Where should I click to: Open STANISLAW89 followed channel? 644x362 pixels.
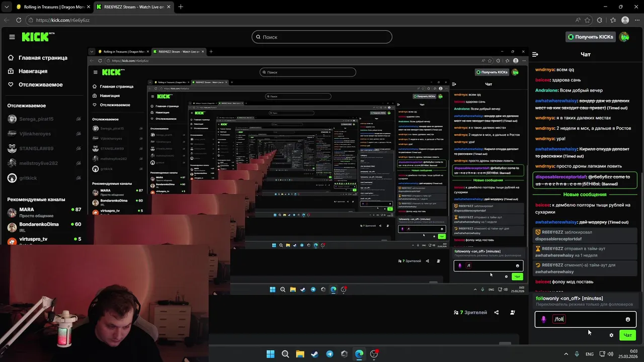[44, 149]
